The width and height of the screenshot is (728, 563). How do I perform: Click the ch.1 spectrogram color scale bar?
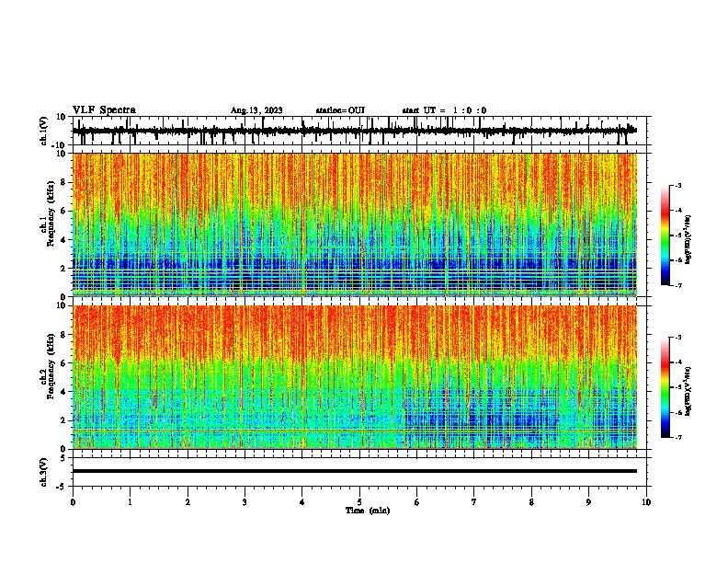[x=665, y=236]
